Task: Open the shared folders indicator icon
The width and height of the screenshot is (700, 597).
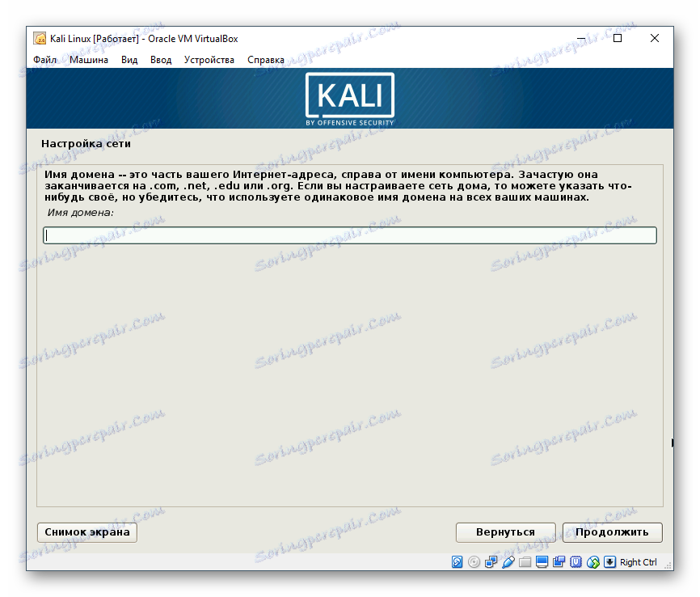Action: point(525,561)
